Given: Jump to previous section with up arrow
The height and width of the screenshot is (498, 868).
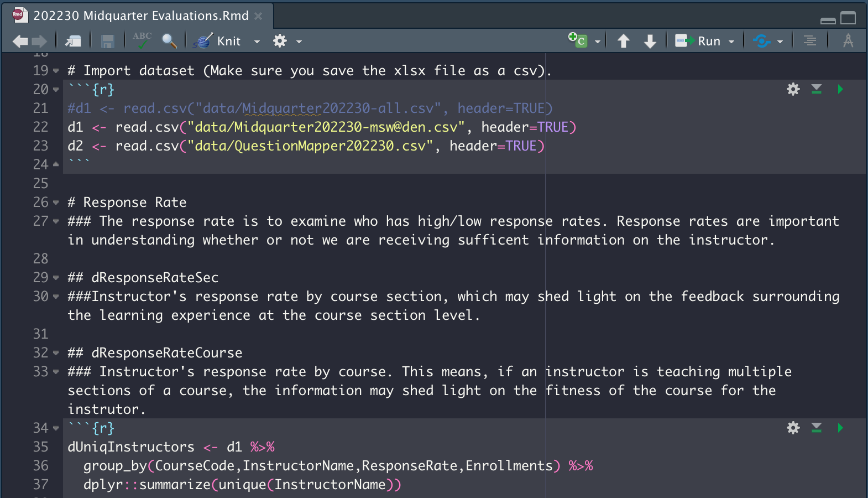Looking at the screenshot, I should [x=624, y=41].
